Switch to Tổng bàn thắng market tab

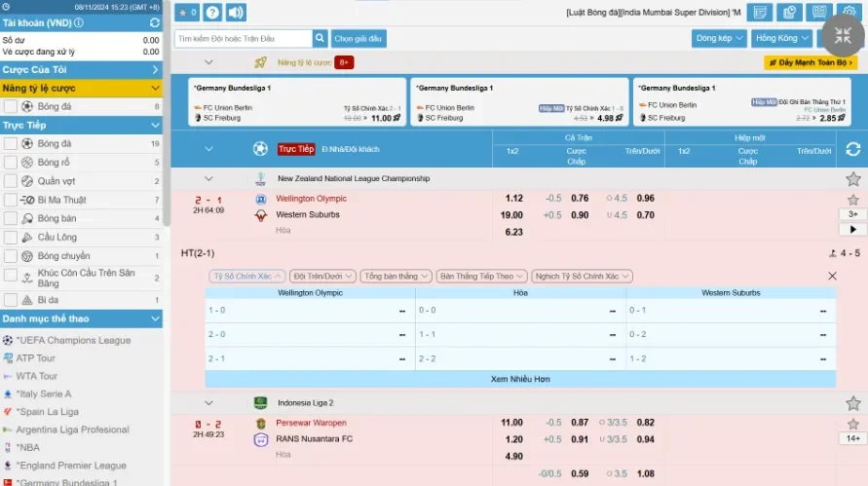(x=396, y=277)
